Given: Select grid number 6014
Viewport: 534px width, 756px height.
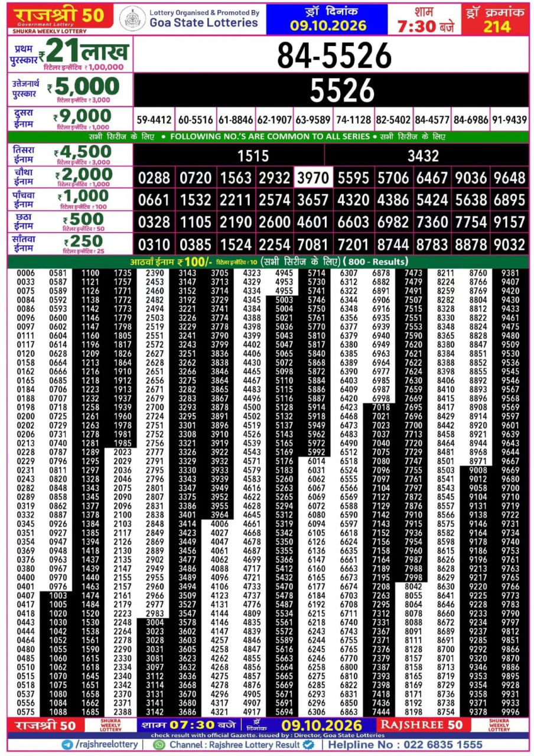Looking at the screenshot, I should click(x=317, y=461).
